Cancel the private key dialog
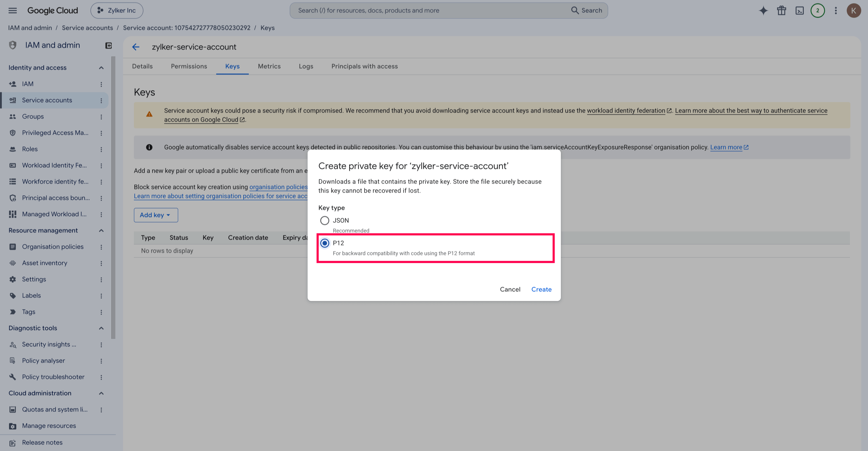 pos(510,289)
